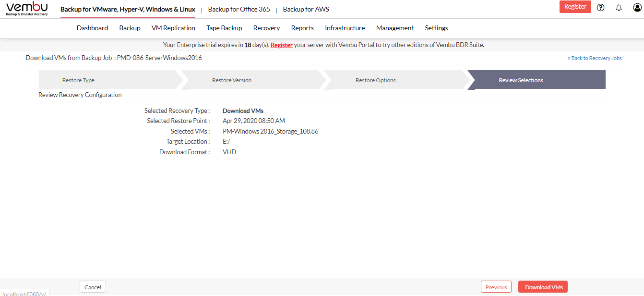644x296 pixels.
Task: Click download format value 'VHD'
Action: pos(229,152)
